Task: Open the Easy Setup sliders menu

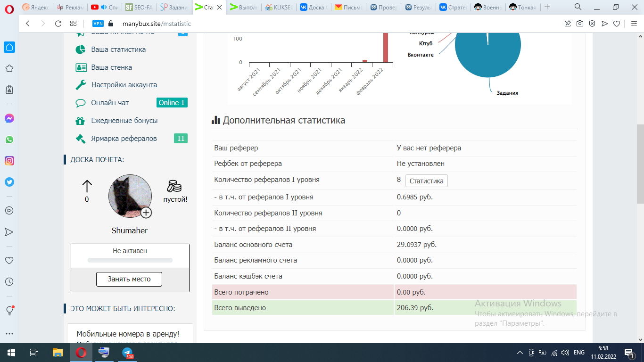Action: click(x=634, y=24)
